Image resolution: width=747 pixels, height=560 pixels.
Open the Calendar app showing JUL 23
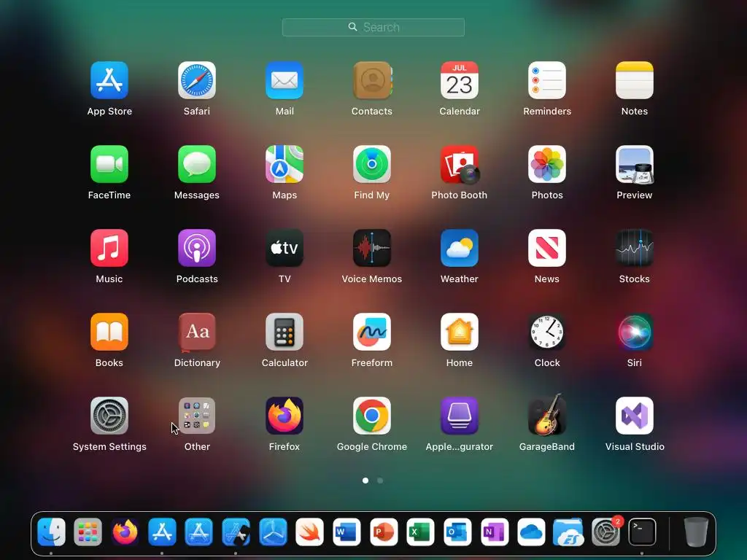(460, 80)
